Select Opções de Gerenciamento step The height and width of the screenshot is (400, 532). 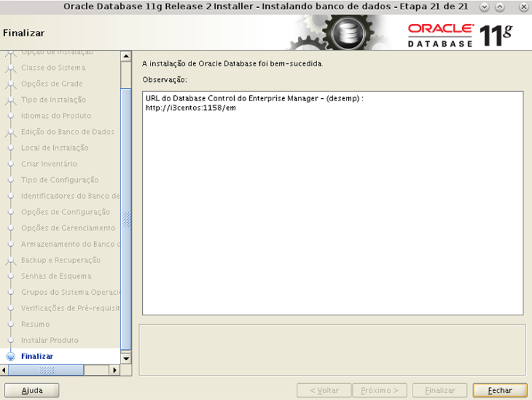click(x=68, y=228)
